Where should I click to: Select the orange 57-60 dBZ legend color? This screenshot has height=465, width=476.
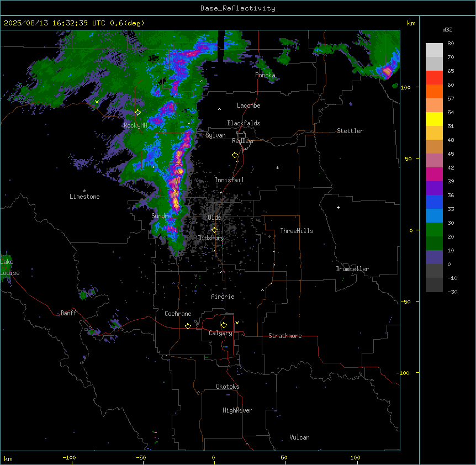pos(434,92)
